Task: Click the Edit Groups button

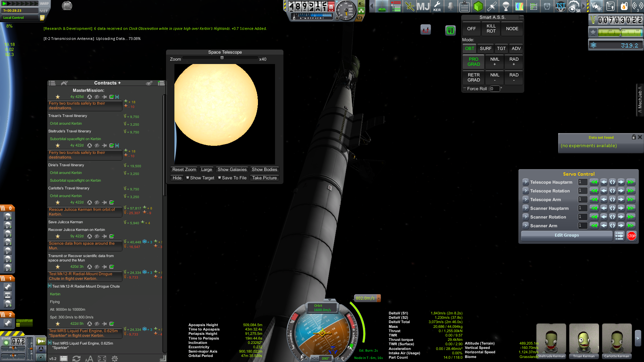Action: (567, 235)
